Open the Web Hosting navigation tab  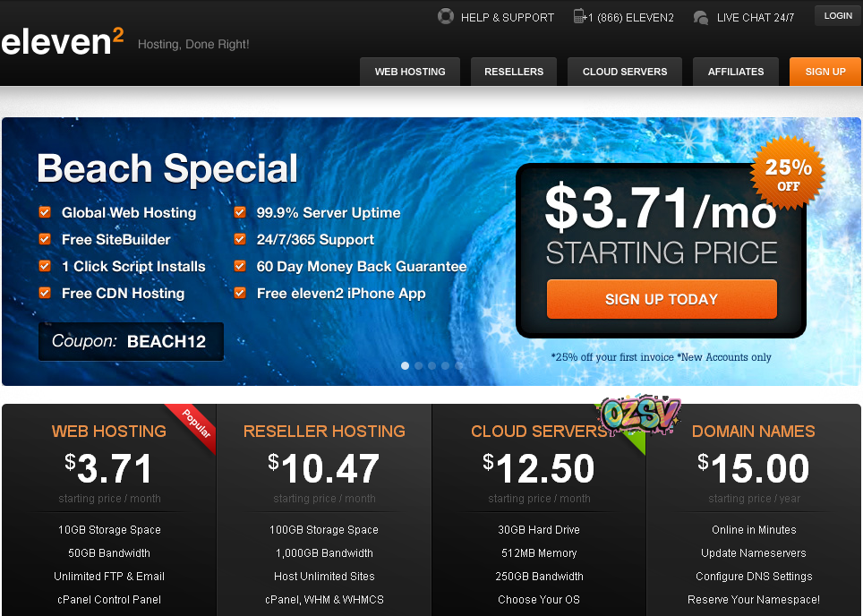pyautogui.click(x=410, y=72)
